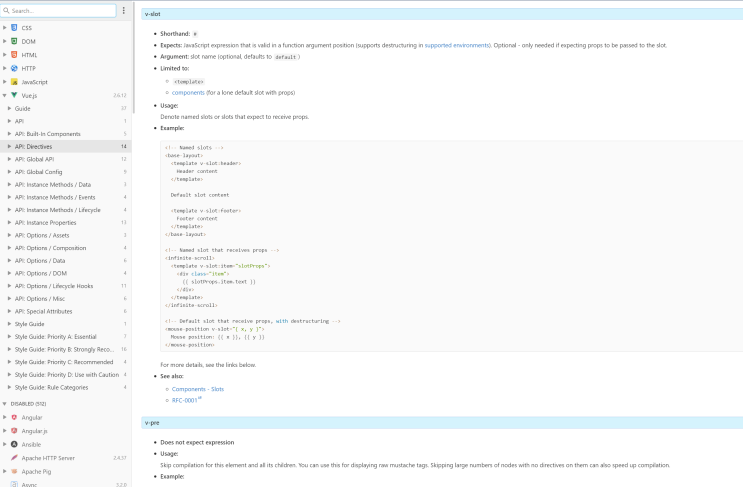The width and height of the screenshot is (743, 487).
Task: Collapse the Vue.js tree arrow
Action: pyautogui.click(x=5, y=95)
